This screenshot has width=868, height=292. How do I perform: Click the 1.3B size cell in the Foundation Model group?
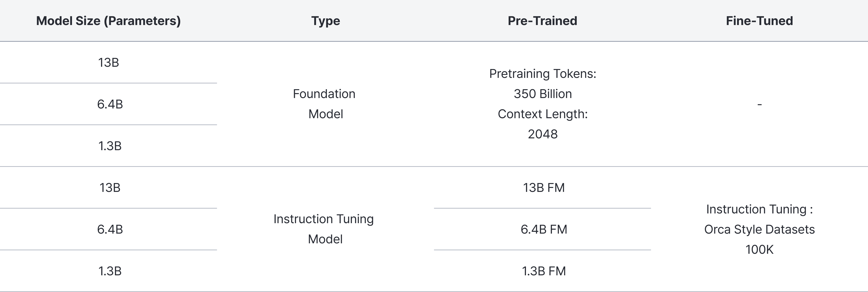110,146
